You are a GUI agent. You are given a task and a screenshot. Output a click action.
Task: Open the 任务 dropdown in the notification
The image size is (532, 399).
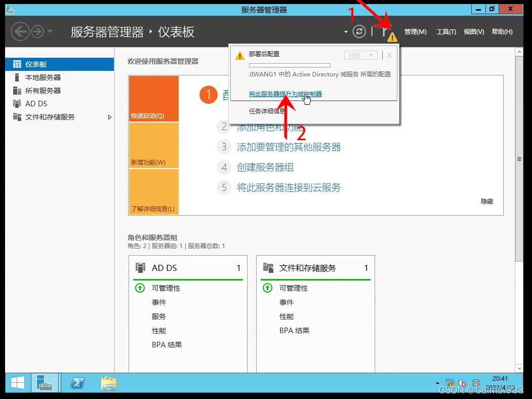point(361,55)
